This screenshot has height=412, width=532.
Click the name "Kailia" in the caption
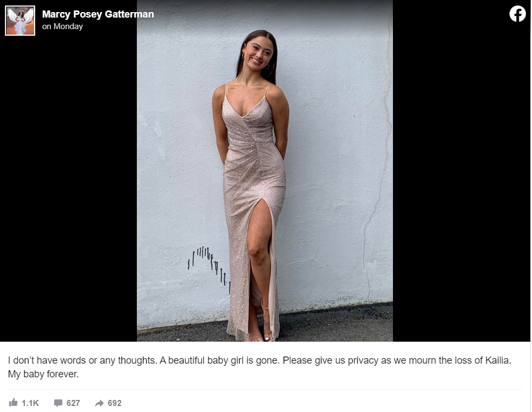497,360
